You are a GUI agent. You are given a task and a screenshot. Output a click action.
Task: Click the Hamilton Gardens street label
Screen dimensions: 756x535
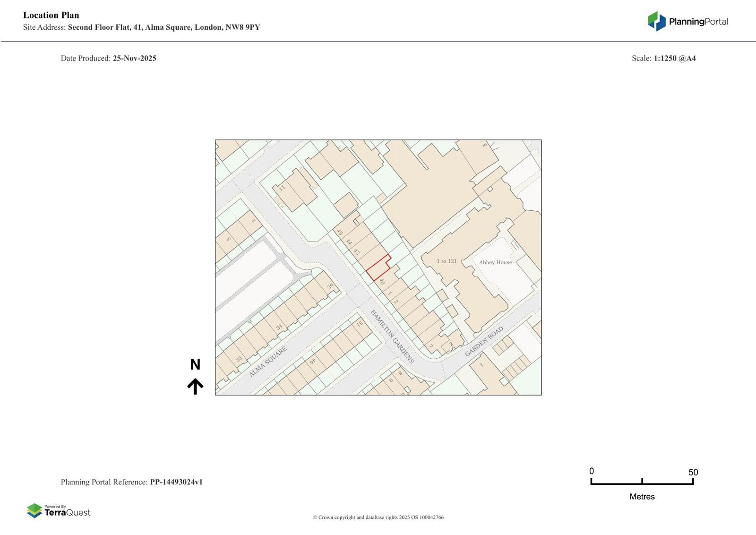[392, 337]
